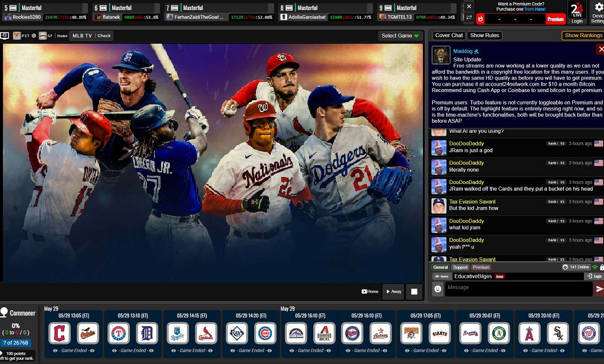
Task: Send the chat message
Action: pyautogui.click(x=599, y=289)
